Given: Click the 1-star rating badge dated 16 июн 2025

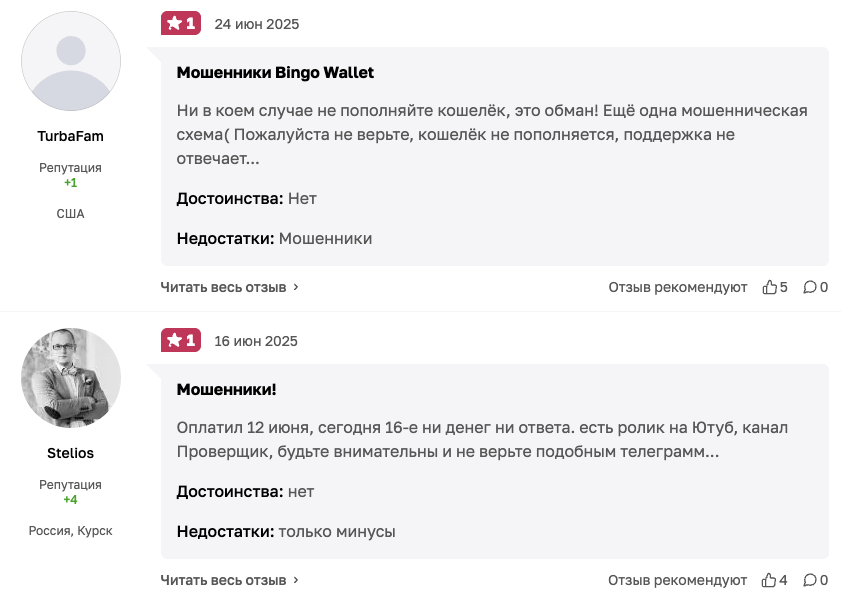Looking at the screenshot, I should click(181, 341).
